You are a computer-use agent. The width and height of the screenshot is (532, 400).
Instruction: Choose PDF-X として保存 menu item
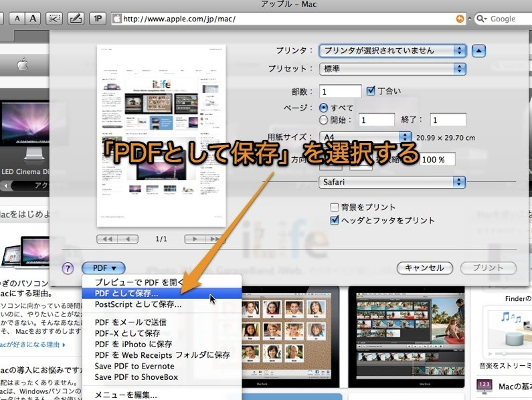pyautogui.click(x=162, y=333)
